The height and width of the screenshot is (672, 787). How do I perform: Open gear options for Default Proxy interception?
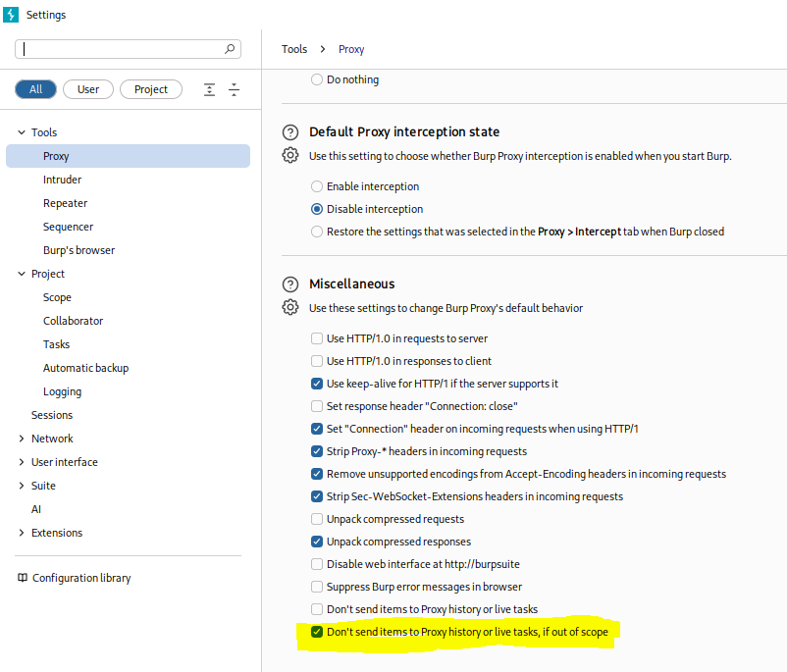tap(290, 156)
